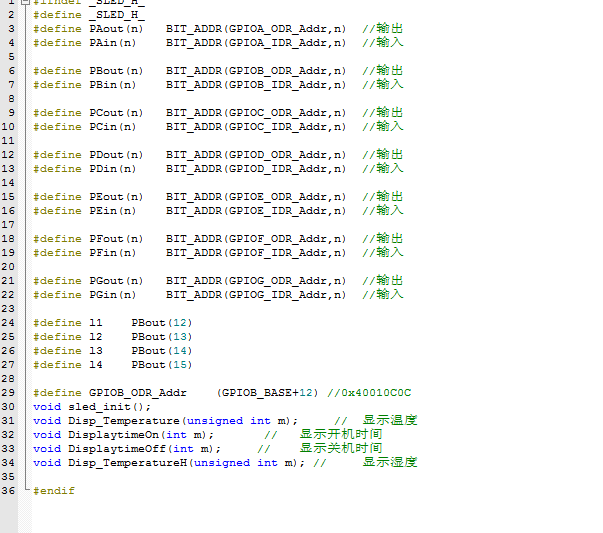
Task: Click 'DisplaytimeOff' function name on line 33
Action: coord(117,449)
